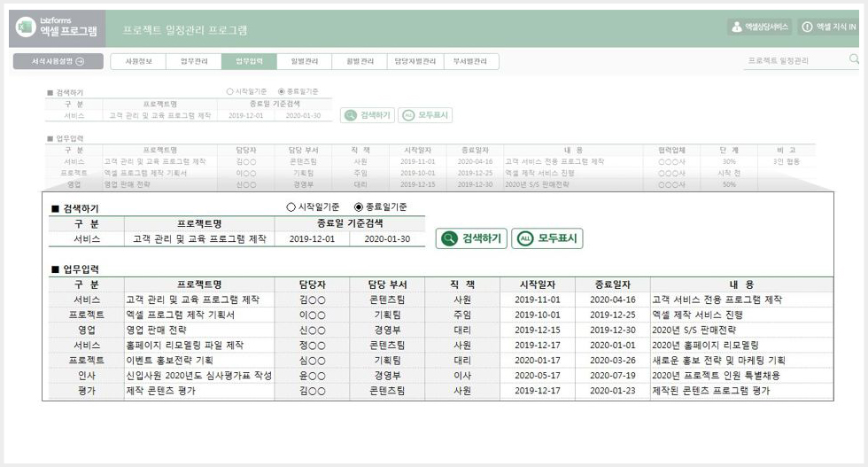Click 영업 판매 전략 in enlarged table
868x467 pixels.
click(199, 331)
